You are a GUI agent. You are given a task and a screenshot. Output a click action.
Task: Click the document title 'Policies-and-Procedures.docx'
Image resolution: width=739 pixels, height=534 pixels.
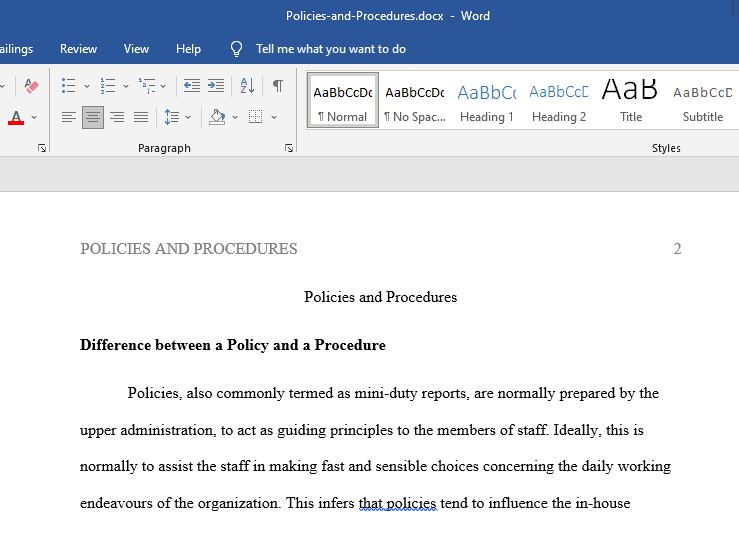(x=364, y=16)
